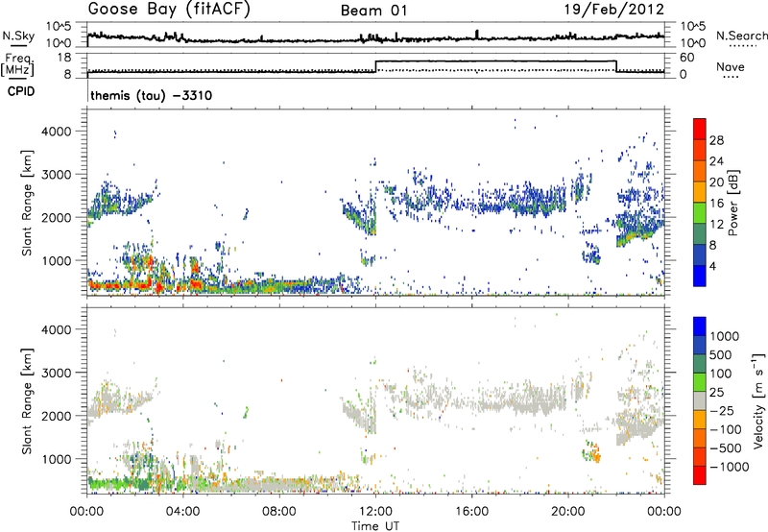Click the "16:00" time tick label
The height and width of the screenshot is (532, 768).
(471, 512)
